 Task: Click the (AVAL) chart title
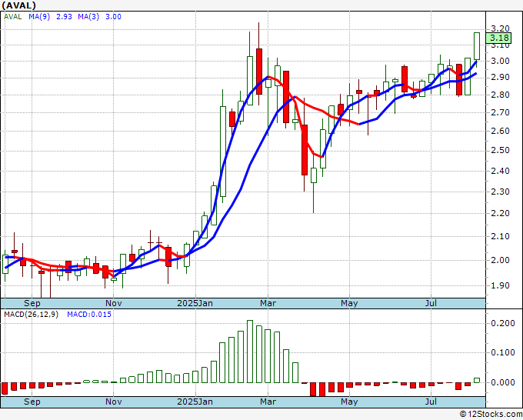tap(18, 5)
